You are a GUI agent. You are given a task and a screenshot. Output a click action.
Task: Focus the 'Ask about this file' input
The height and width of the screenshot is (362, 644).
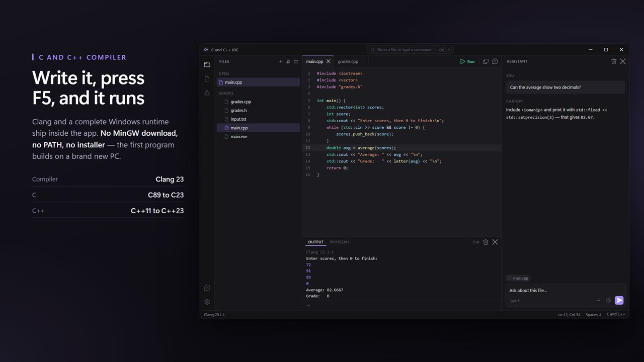click(x=566, y=290)
